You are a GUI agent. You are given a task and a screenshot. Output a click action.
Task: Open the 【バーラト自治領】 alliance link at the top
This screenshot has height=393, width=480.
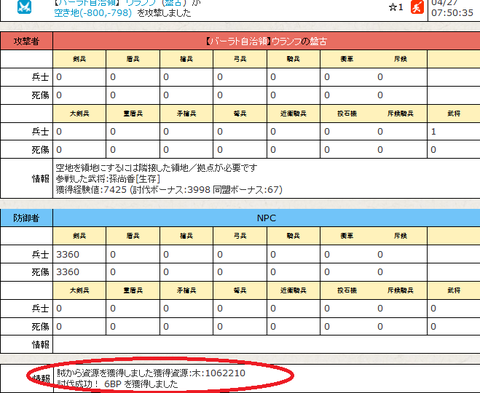tap(87, 3)
